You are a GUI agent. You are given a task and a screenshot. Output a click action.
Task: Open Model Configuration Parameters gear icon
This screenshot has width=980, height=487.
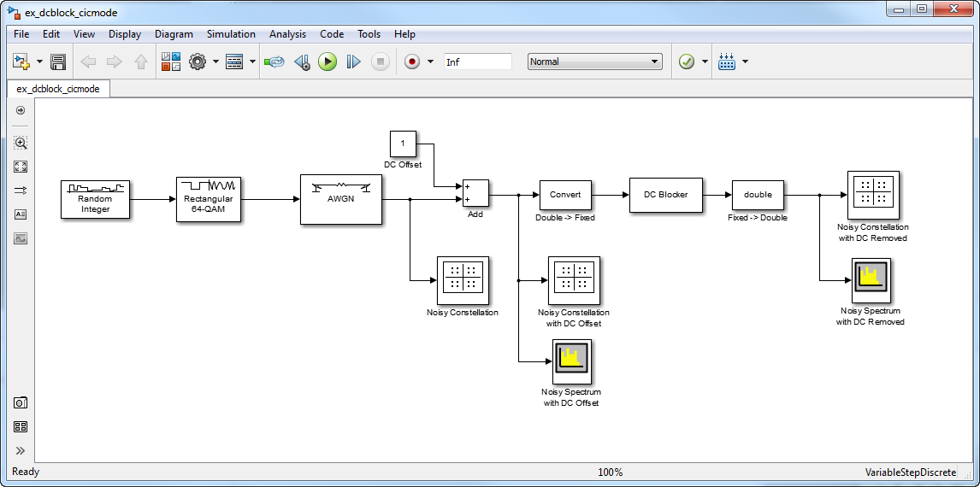click(198, 62)
